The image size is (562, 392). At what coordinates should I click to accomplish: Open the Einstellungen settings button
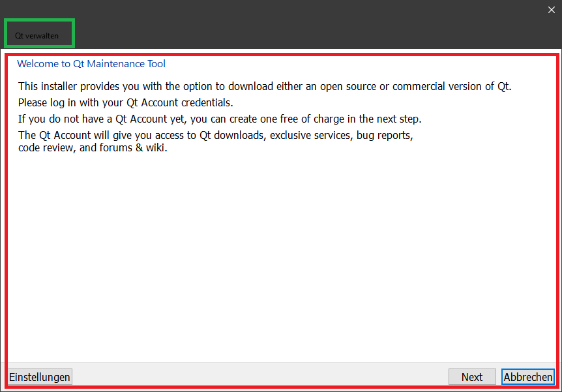(x=40, y=377)
